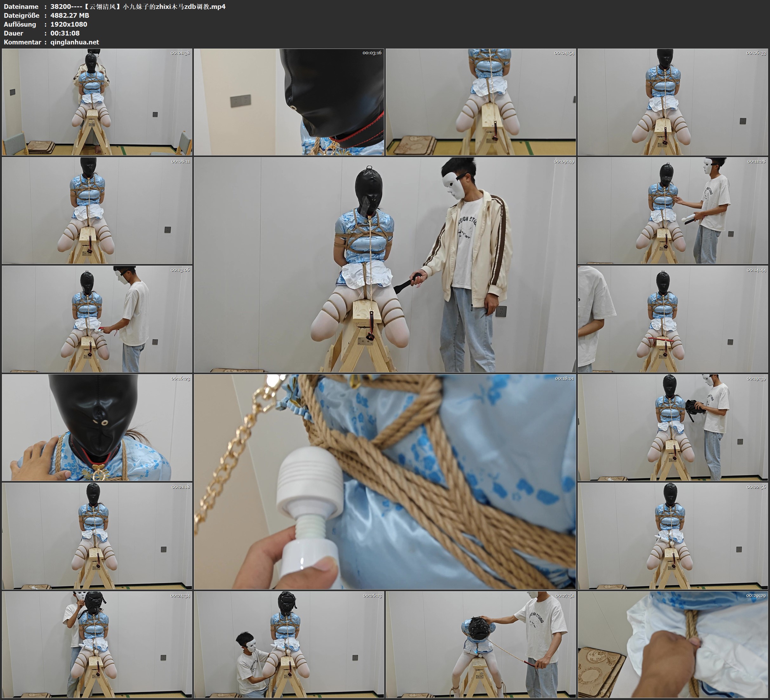Image resolution: width=770 pixels, height=700 pixels.
Task: Open the close-up frame at 00:16:23
Action: pos(97,427)
